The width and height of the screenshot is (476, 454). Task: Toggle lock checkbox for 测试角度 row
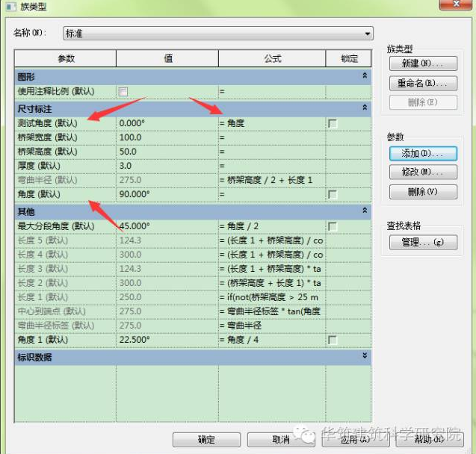[x=333, y=123]
